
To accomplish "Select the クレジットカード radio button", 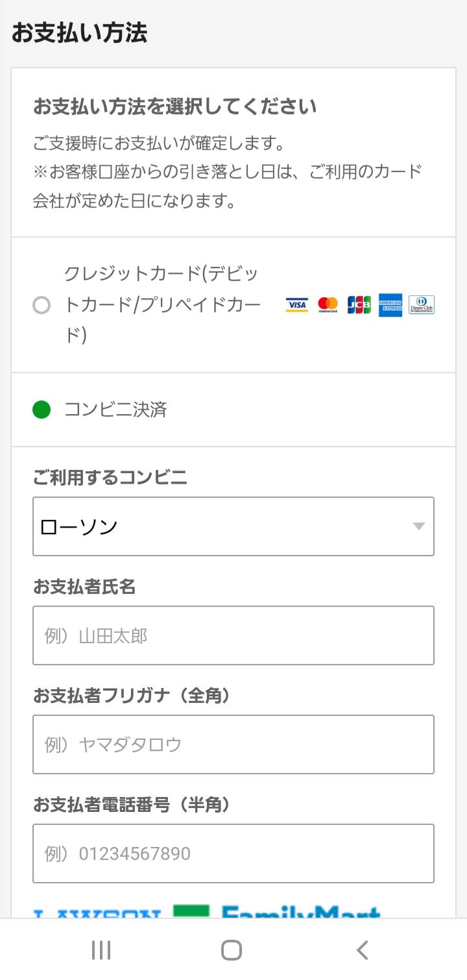I will tap(42, 305).
